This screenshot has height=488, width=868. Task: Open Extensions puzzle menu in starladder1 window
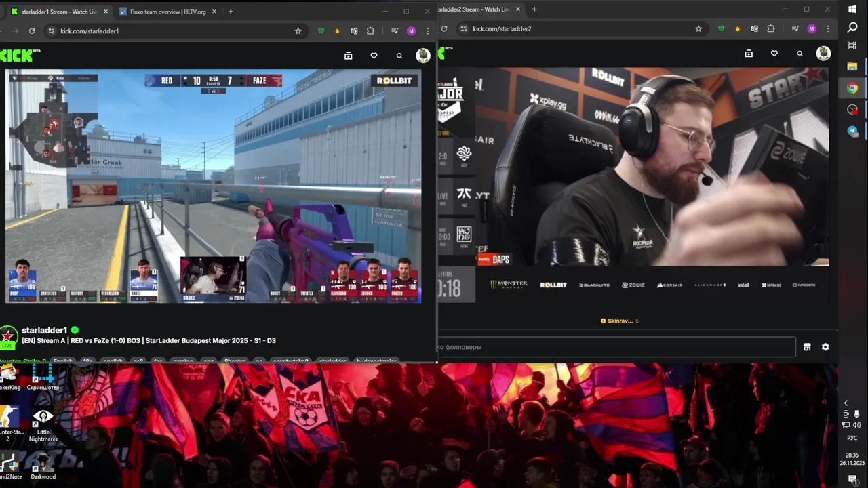pos(370,30)
